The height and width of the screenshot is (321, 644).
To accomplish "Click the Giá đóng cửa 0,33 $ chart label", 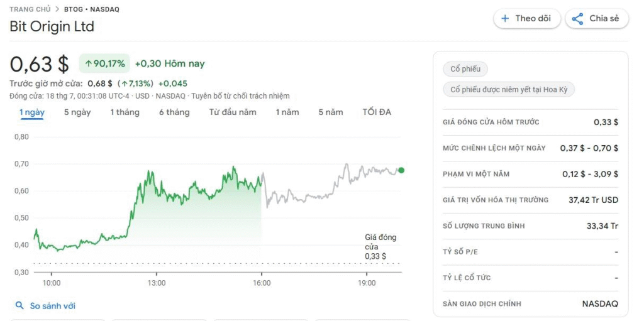I will (380, 247).
